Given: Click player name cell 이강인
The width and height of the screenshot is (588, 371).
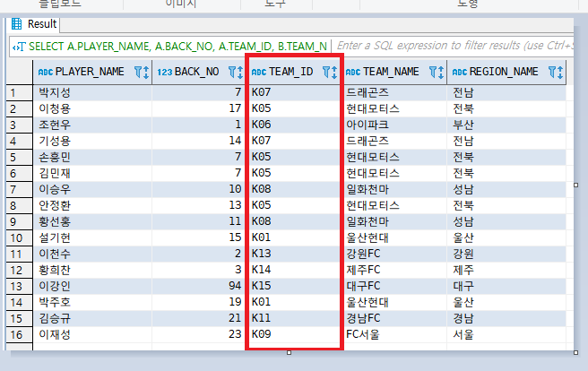Looking at the screenshot, I should click(92, 286).
